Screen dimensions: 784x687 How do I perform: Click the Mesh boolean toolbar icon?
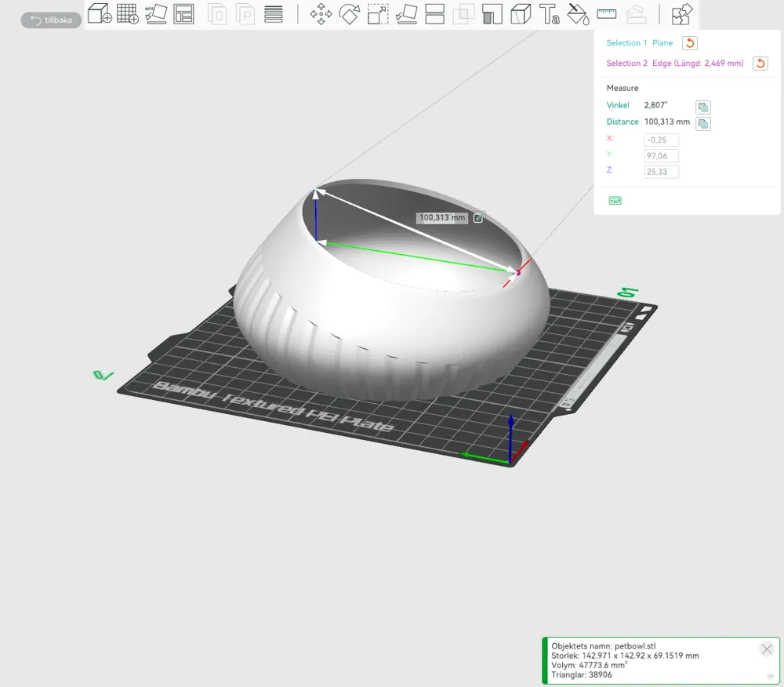463,14
